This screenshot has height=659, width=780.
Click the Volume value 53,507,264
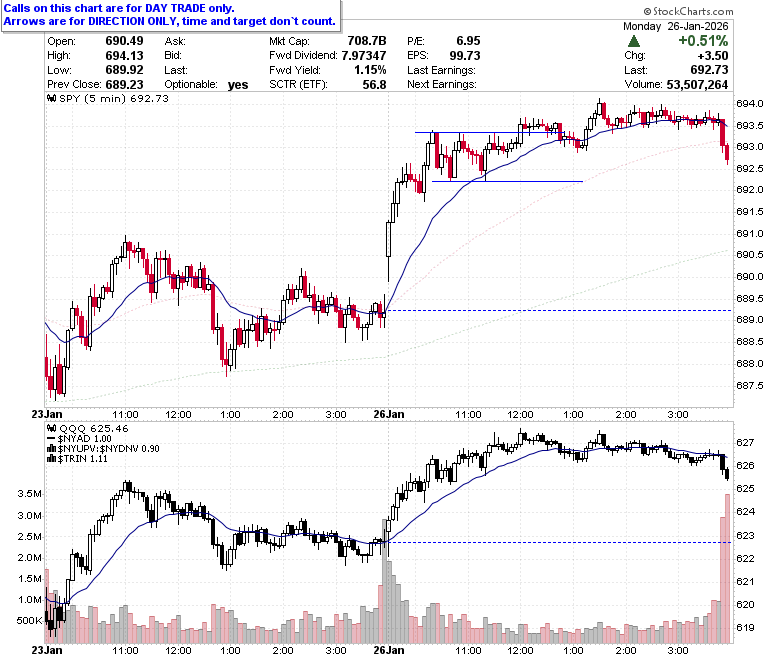(x=697, y=85)
